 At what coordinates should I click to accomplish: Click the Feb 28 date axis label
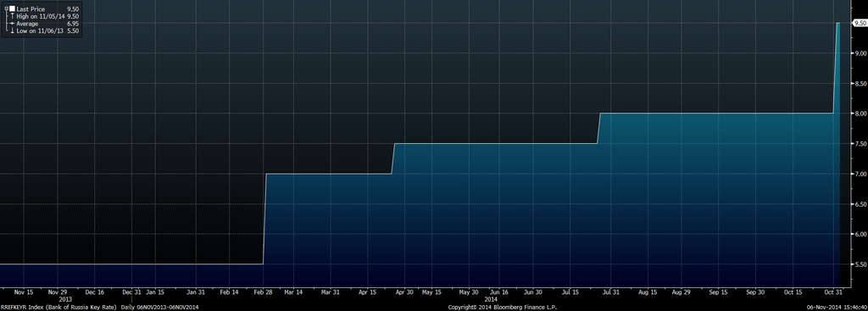pos(263,292)
